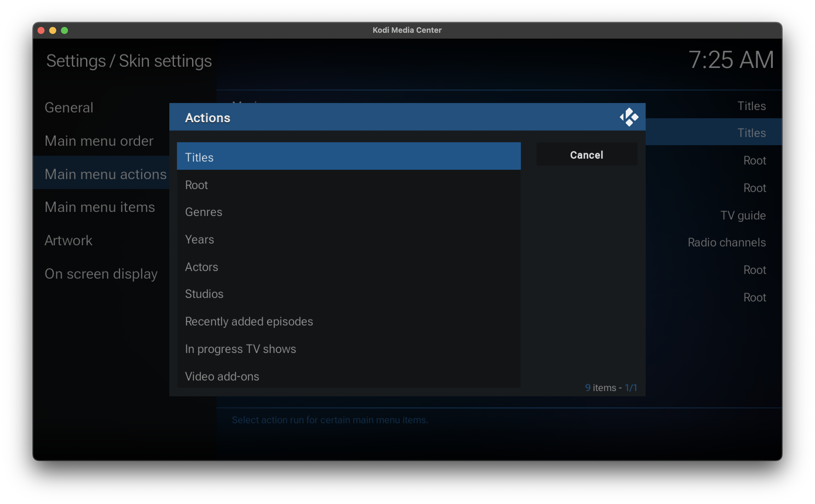
Task: Go to On screen display category
Action: [x=101, y=274]
